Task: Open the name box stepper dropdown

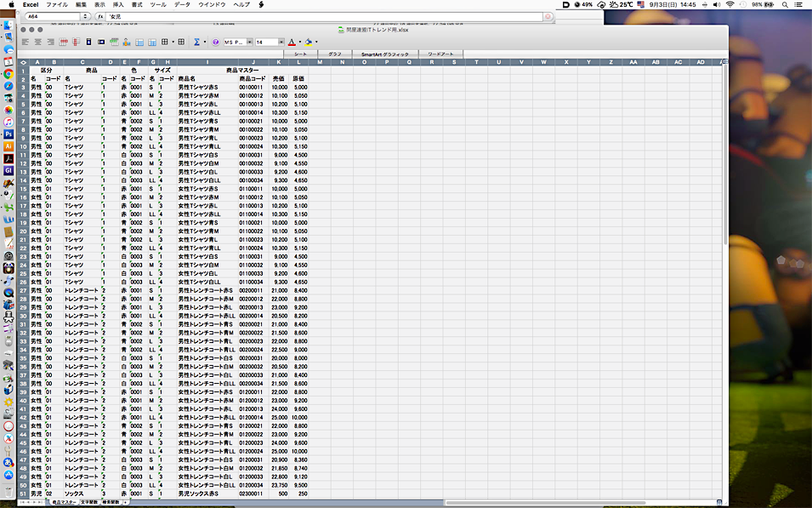Action: tap(85, 16)
